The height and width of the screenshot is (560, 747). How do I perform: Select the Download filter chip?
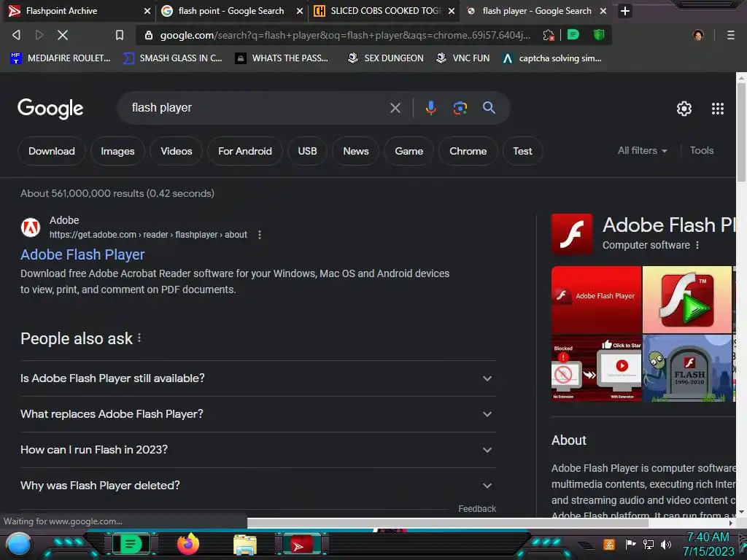click(52, 151)
